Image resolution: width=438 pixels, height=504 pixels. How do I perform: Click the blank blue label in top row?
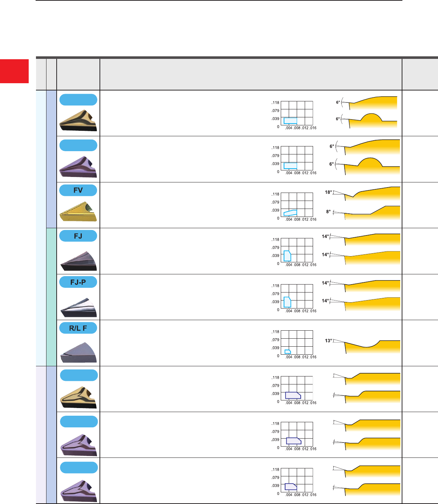pyautogui.click(x=78, y=100)
